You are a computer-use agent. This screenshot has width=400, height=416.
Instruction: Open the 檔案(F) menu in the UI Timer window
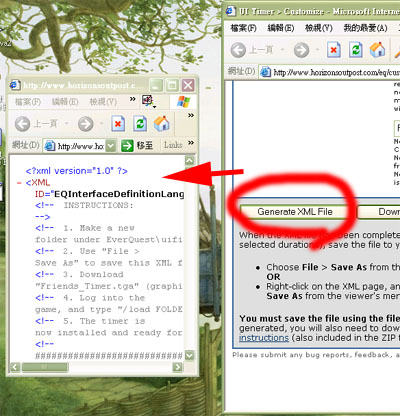[244, 28]
